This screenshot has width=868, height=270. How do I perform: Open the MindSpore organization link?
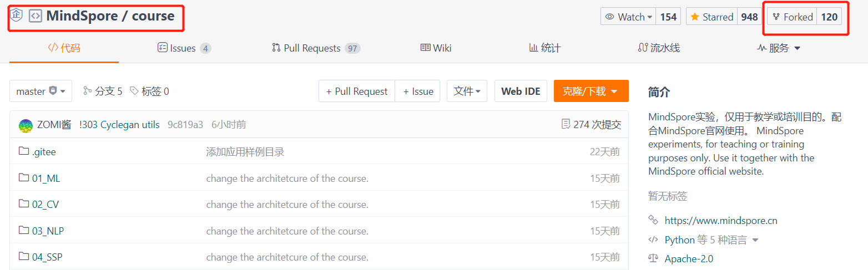coord(82,16)
